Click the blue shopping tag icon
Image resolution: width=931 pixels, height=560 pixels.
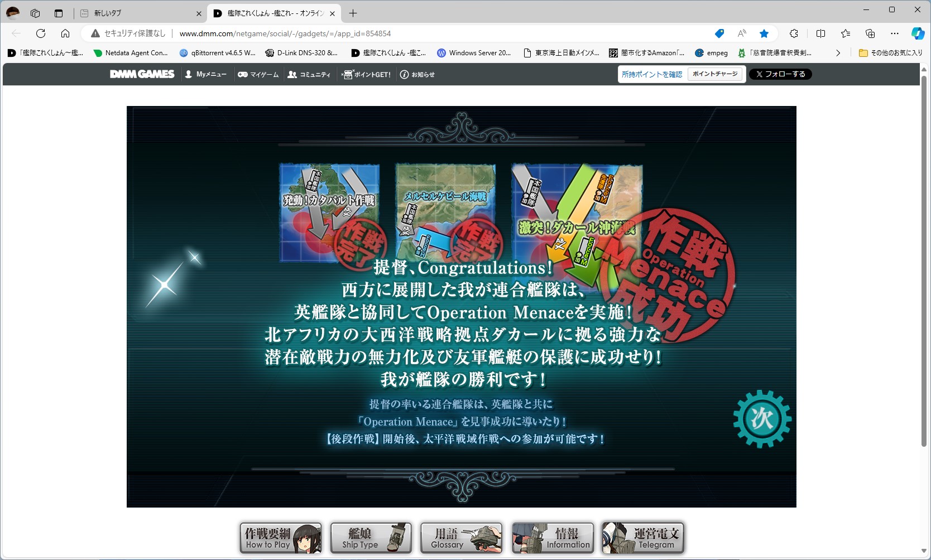tap(719, 33)
